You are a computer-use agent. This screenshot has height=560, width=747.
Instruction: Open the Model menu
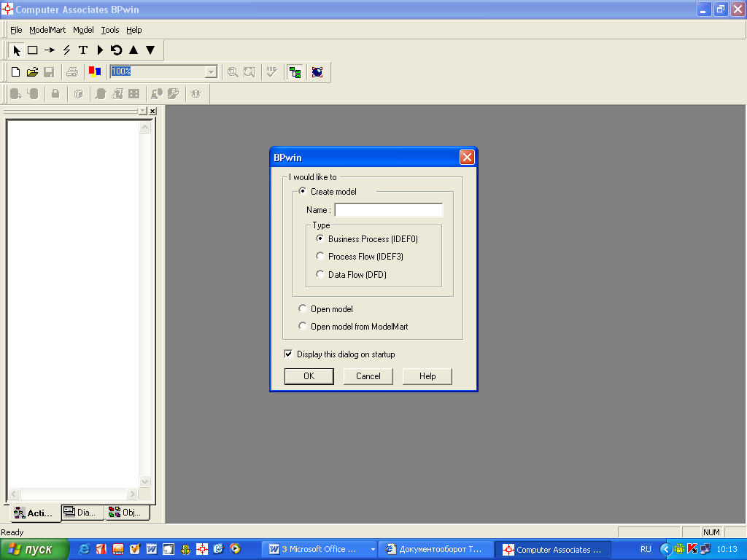point(83,30)
